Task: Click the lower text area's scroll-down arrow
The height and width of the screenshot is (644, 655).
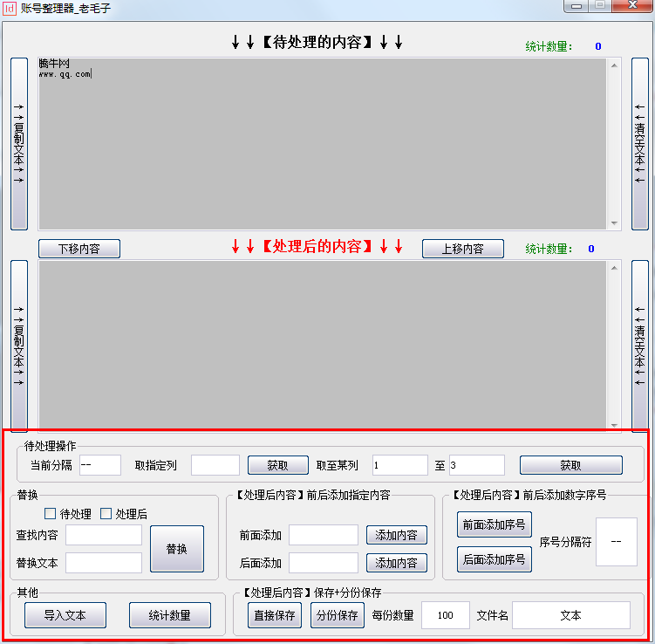Action: tap(614, 425)
